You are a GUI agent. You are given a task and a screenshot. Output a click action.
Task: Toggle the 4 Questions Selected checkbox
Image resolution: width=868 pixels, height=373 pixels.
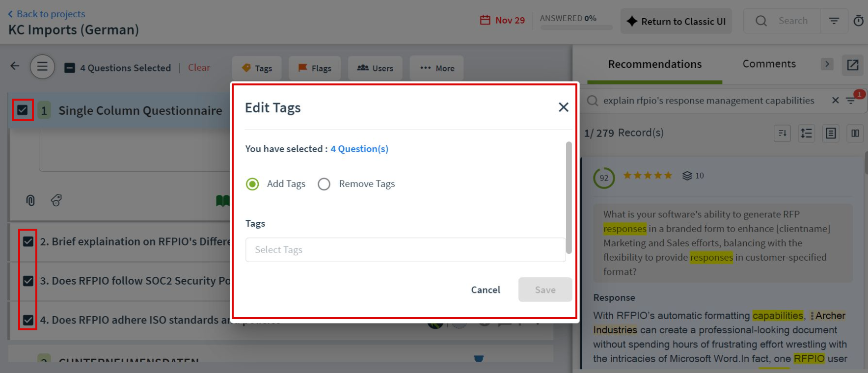[x=70, y=68]
